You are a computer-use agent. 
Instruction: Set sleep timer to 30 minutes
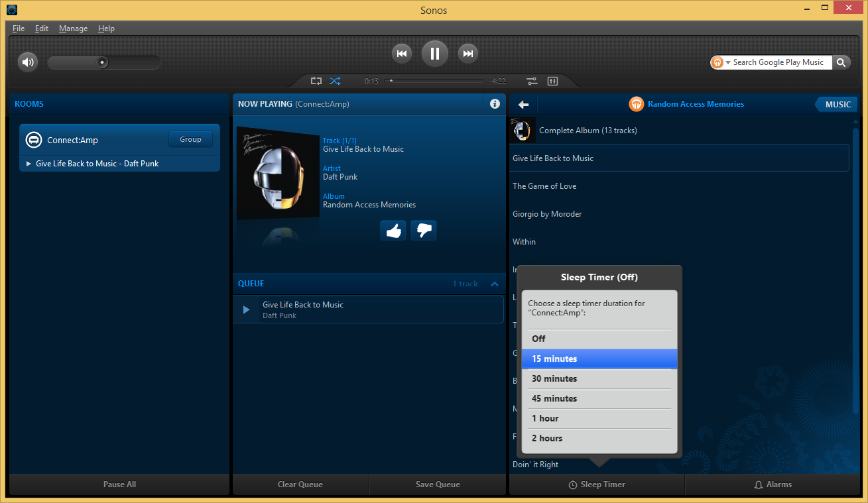(x=599, y=378)
